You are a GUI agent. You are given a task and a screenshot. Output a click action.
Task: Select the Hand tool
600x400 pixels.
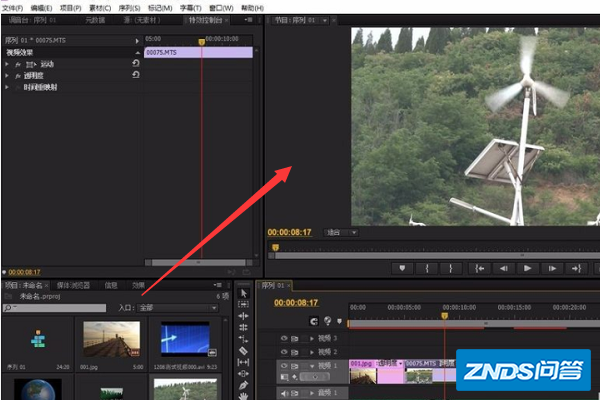coord(243,396)
